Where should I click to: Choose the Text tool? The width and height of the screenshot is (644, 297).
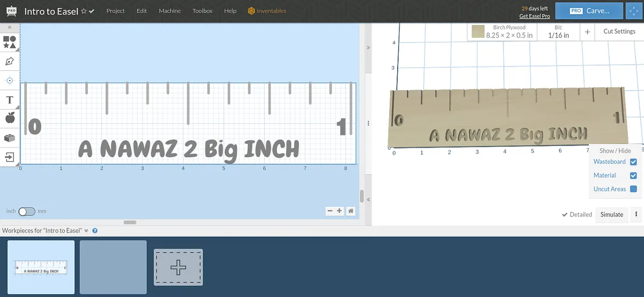10,100
